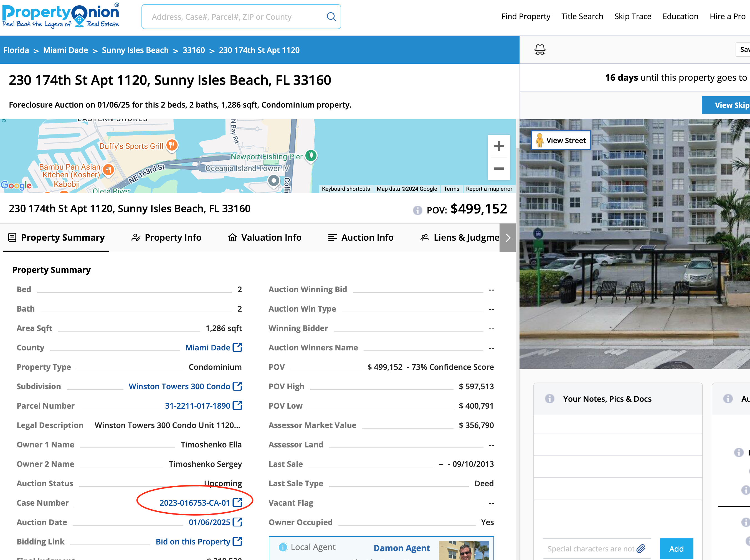Click info icon beside Your Notes, Pics & Docs

click(550, 399)
